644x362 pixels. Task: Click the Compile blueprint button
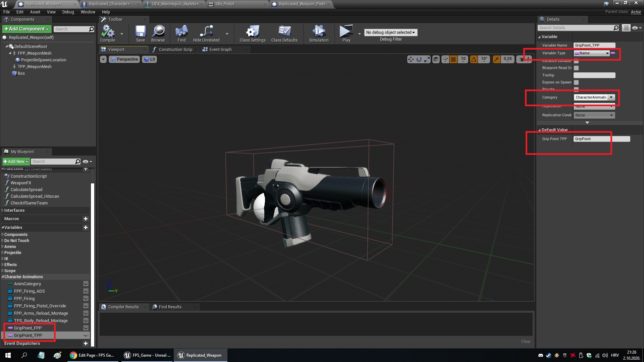[x=108, y=33]
